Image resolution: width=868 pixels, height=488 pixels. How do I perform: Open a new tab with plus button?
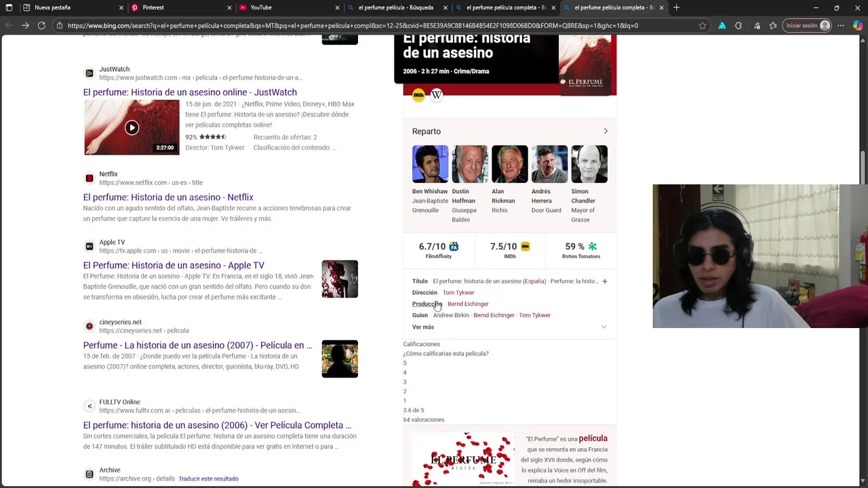pyautogui.click(x=676, y=7)
